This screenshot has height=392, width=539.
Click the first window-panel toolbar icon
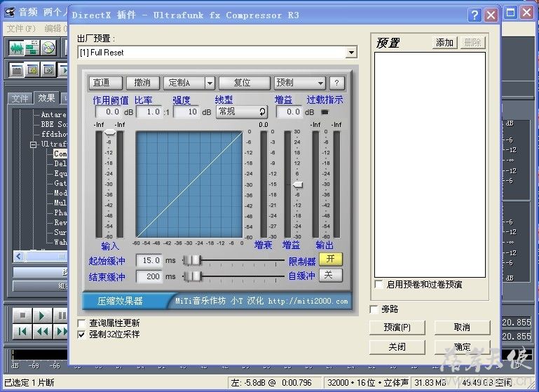(x=17, y=70)
